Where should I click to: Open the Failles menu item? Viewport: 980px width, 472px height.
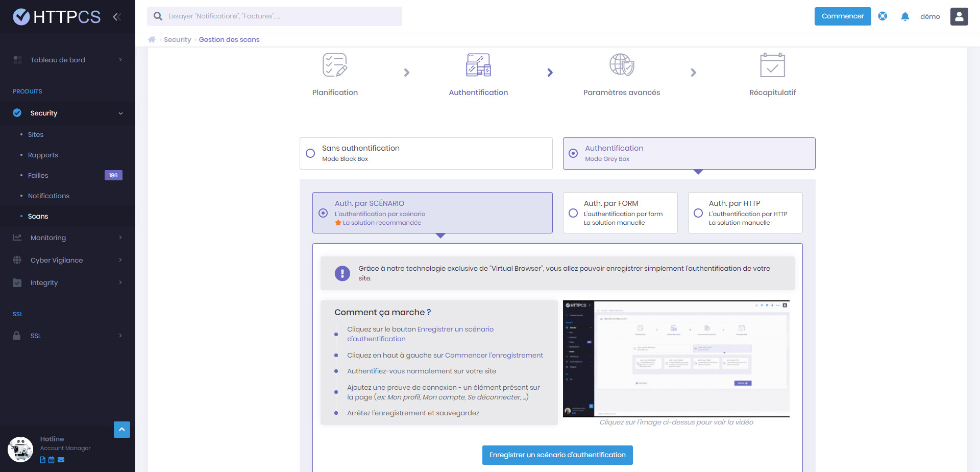(38, 175)
